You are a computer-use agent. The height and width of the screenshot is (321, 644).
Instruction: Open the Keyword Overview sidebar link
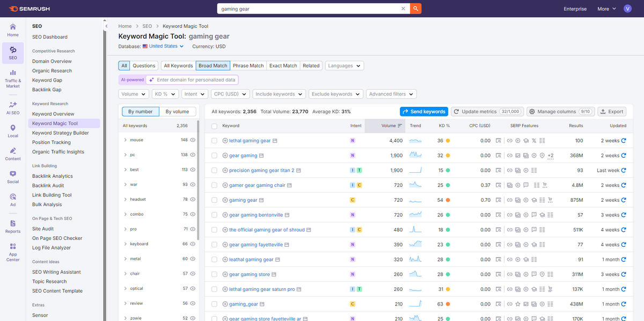tap(53, 114)
